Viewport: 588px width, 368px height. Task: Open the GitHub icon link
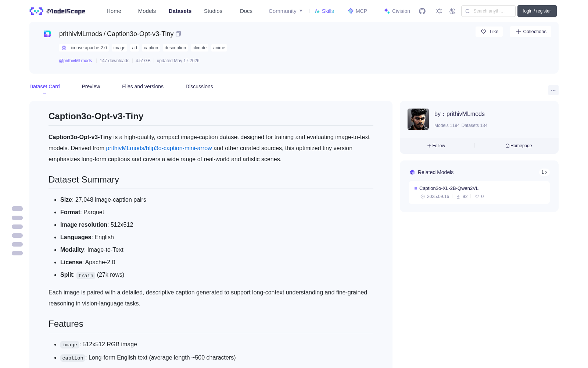click(422, 11)
